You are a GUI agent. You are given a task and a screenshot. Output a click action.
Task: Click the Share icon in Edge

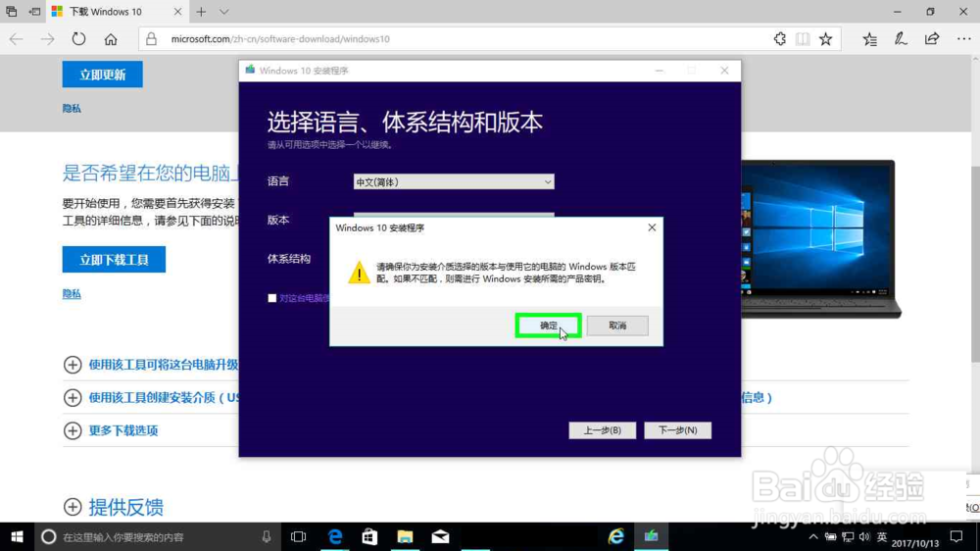932,39
